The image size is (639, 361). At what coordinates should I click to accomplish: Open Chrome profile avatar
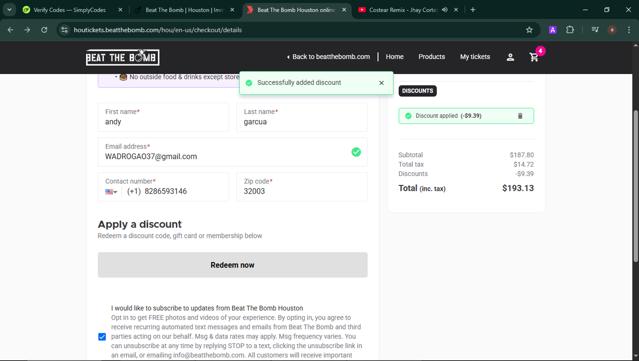tap(612, 30)
